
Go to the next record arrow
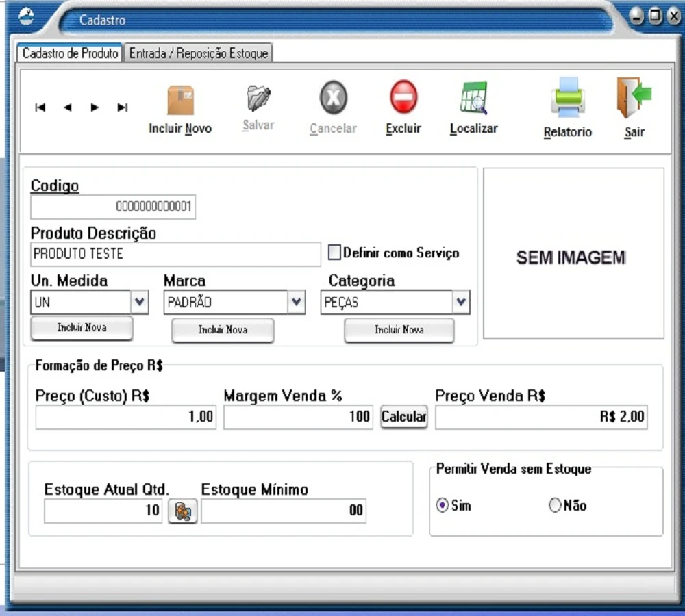(95, 107)
